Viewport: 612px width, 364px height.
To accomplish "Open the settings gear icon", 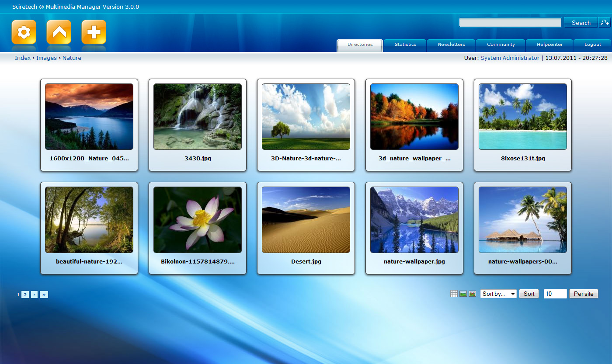I will pos(24,32).
